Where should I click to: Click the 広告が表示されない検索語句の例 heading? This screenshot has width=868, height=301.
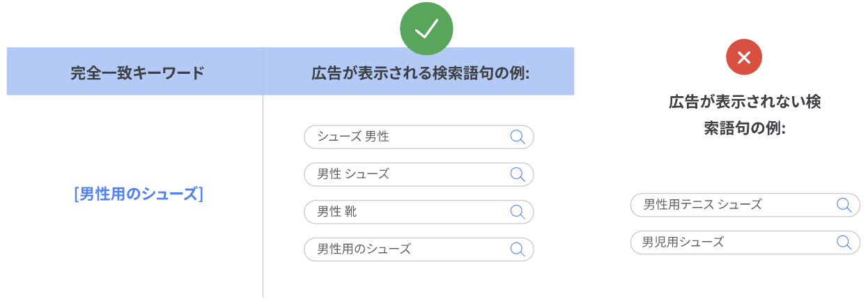744,115
